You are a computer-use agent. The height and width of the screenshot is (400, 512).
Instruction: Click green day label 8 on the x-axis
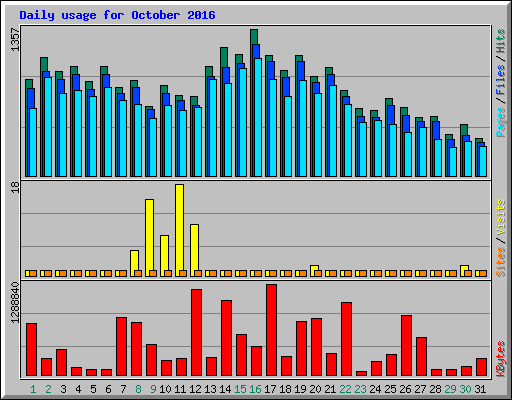(138, 389)
